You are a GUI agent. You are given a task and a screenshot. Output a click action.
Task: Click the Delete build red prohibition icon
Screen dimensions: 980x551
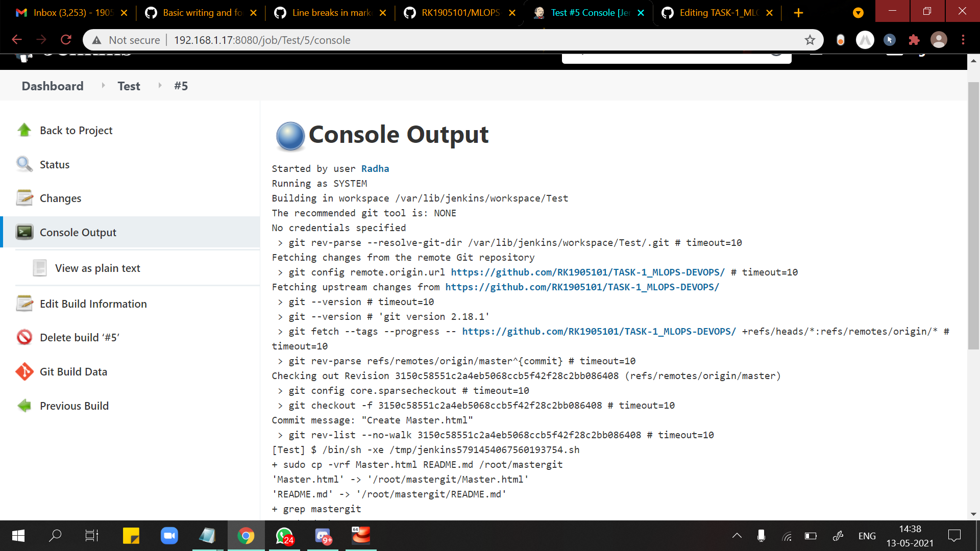(x=24, y=337)
